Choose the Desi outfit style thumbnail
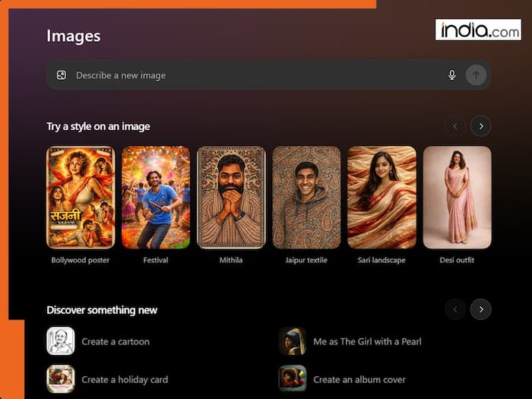Screen dimensions: 532x399 [457, 198]
